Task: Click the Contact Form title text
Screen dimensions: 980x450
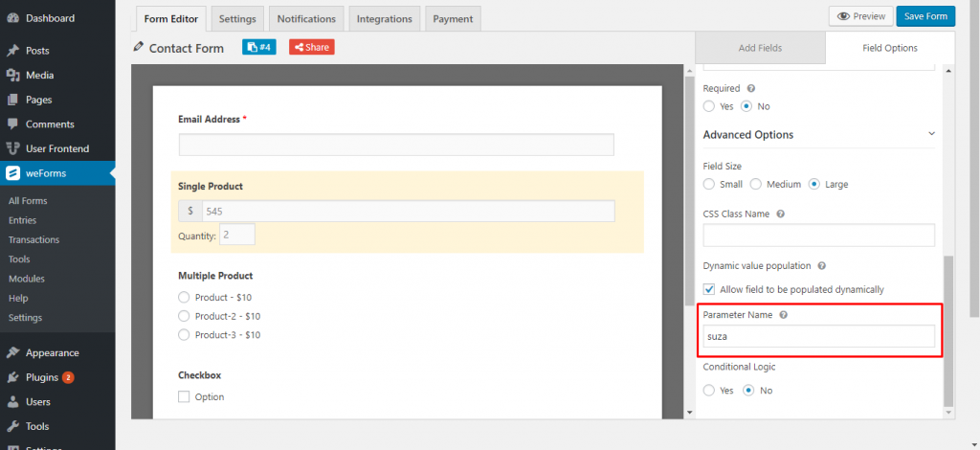Action: [x=187, y=48]
